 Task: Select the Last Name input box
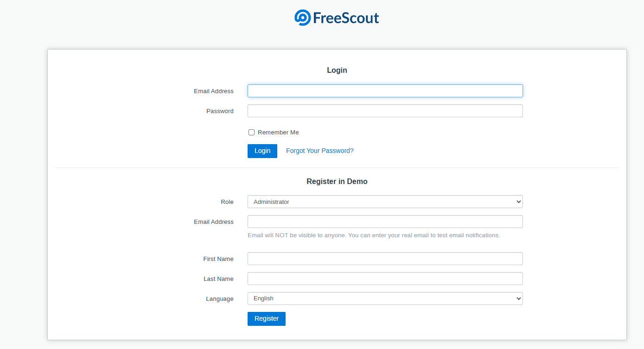[385, 279]
